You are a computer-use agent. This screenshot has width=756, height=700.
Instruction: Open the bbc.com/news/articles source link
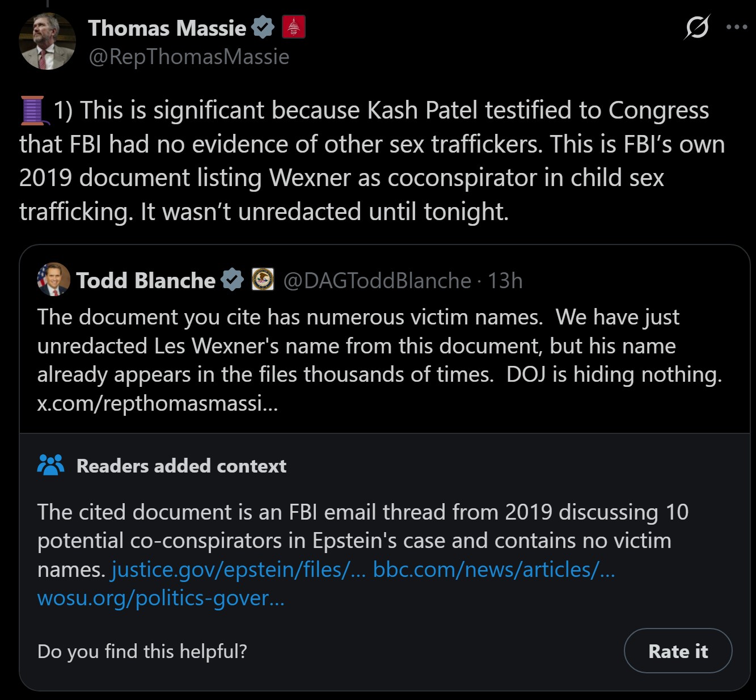pyautogui.click(x=493, y=570)
